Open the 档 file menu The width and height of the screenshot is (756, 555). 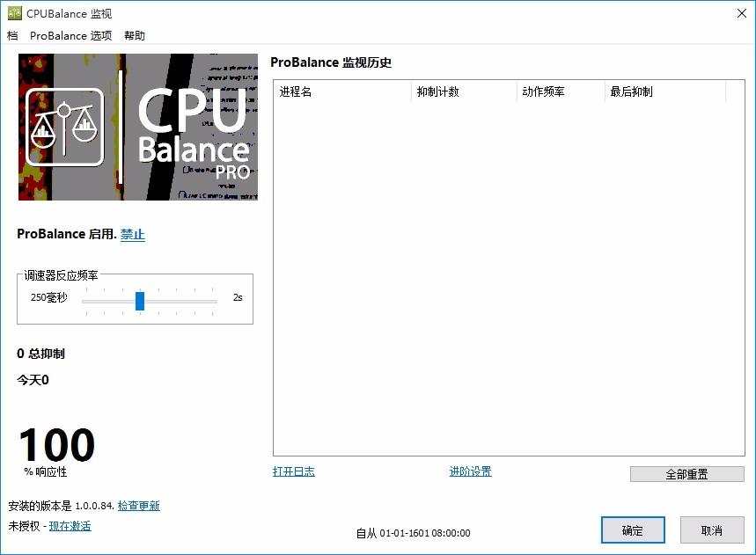(x=12, y=36)
